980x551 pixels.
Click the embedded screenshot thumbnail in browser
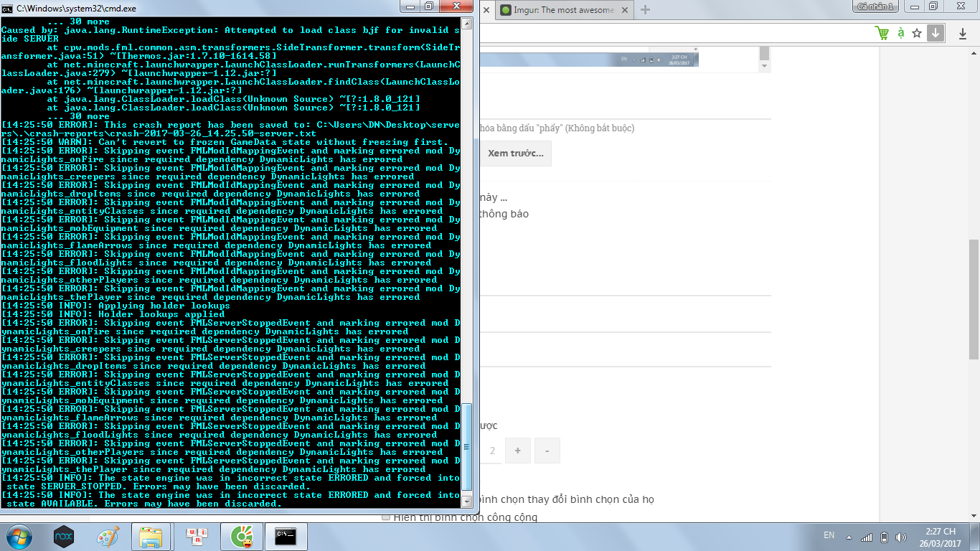(x=588, y=60)
